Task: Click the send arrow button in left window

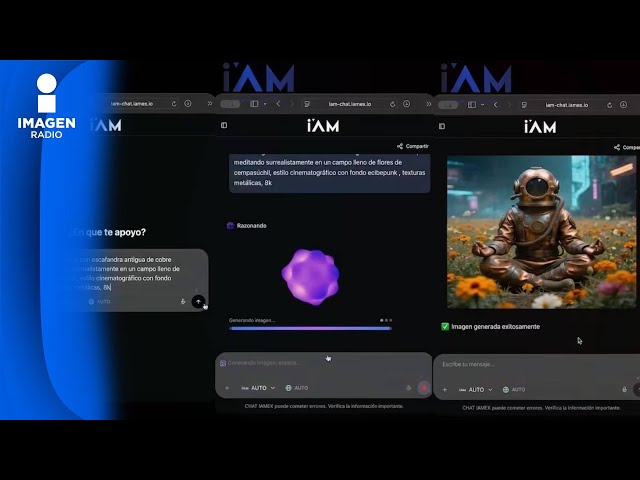Action: point(198,302)
